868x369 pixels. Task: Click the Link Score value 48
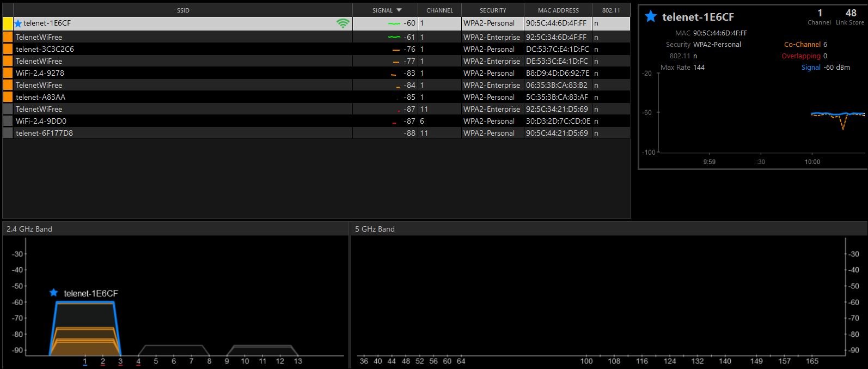[x=851, y=13]
